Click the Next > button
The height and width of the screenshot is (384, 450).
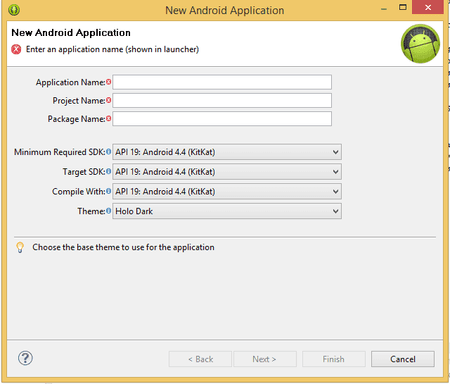click(x=265, y=359)
